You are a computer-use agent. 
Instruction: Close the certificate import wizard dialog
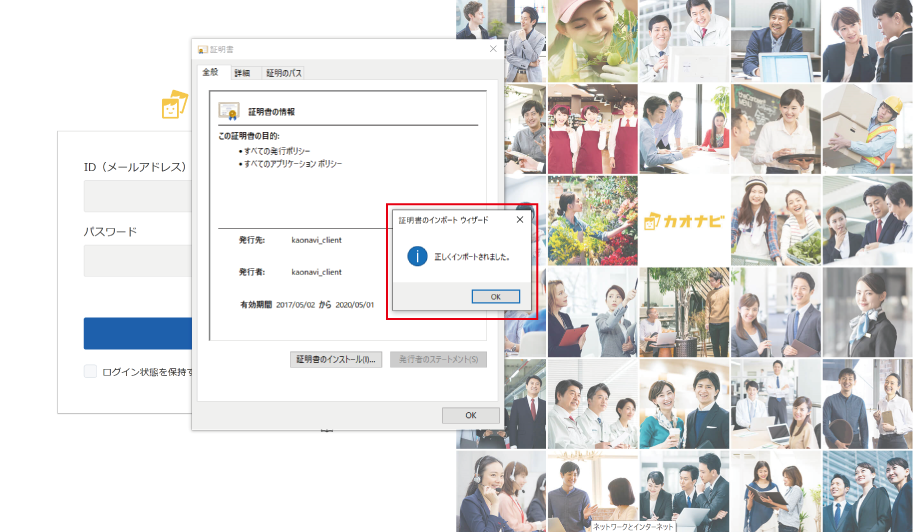[x=519, y=219]
